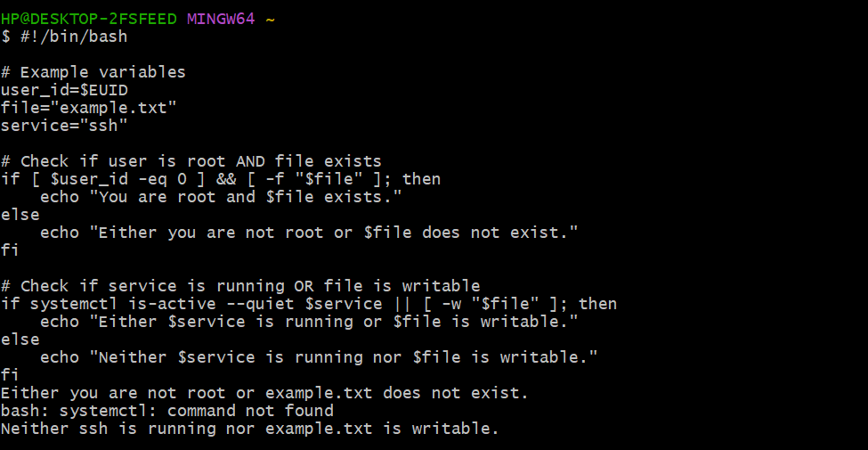Click the '# Example variables' comment line

[93, 72]
